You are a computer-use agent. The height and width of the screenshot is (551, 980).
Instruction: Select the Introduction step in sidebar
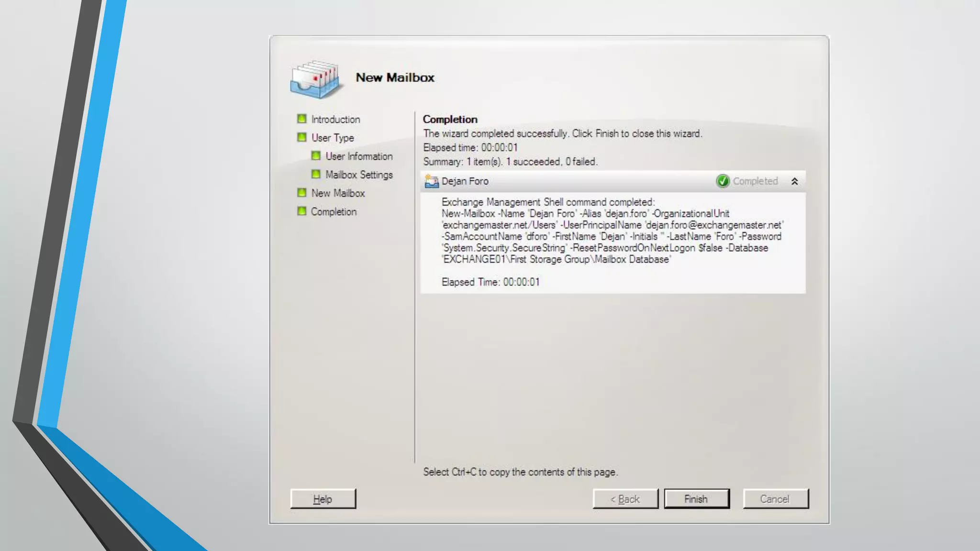[x=335, y=120]
